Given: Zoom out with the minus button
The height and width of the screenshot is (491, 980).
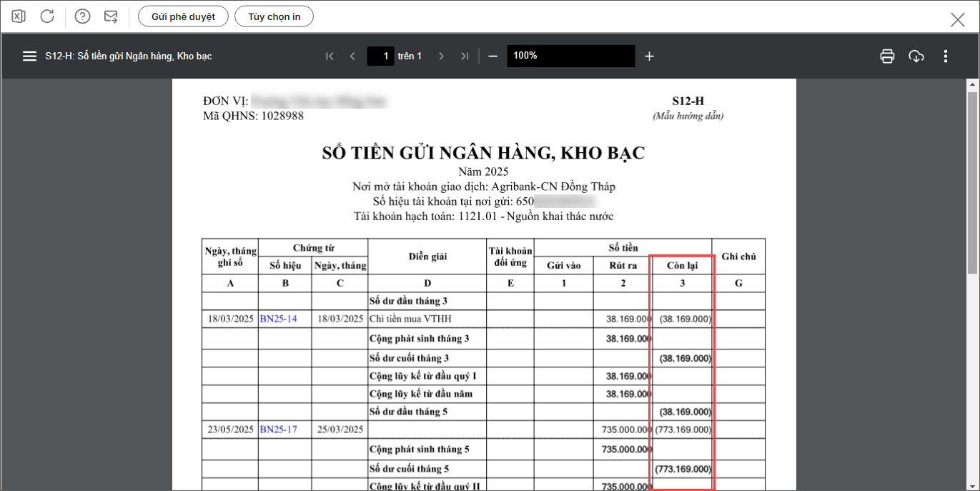Looking at the screenshot, I should coord(493,56).
